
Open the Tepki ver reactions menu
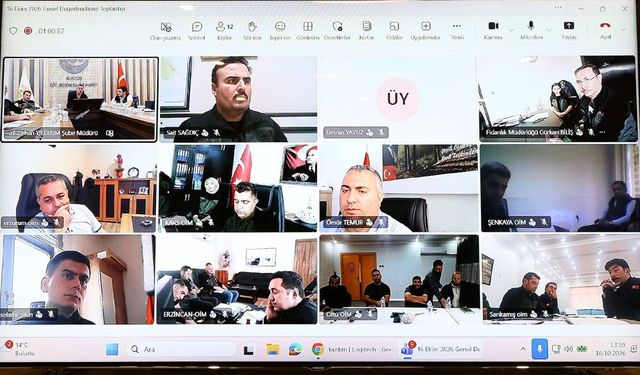(x=280, y=31)
